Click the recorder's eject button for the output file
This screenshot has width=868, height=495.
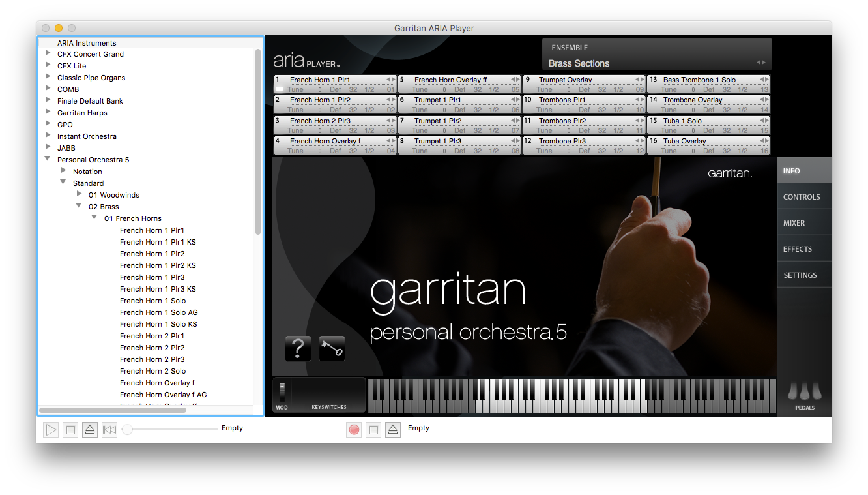(392, 430)
